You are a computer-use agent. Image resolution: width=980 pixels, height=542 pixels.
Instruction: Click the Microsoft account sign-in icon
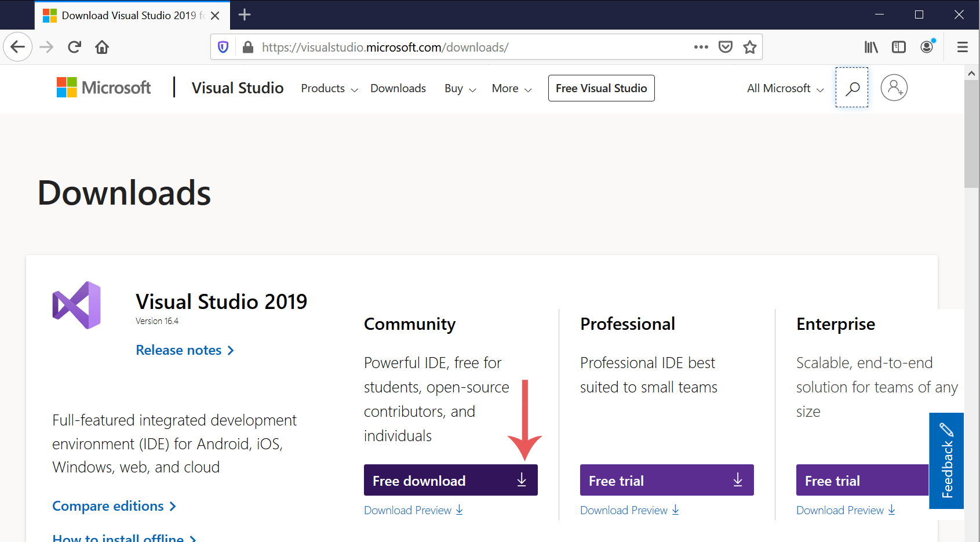[894, 88]
